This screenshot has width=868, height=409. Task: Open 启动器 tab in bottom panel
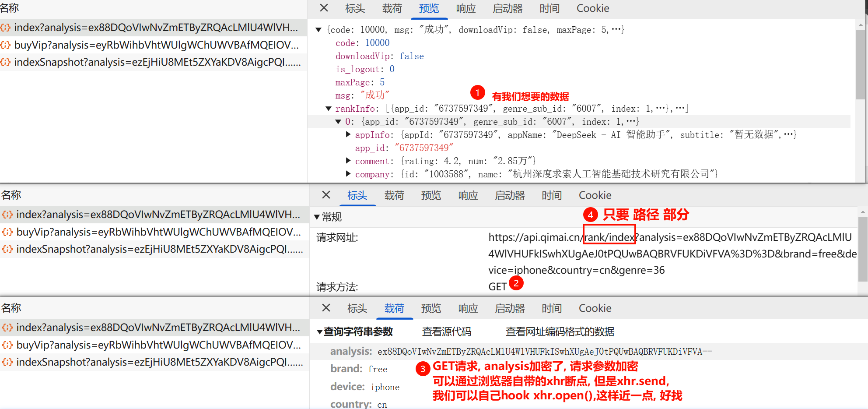click(509, 308)
